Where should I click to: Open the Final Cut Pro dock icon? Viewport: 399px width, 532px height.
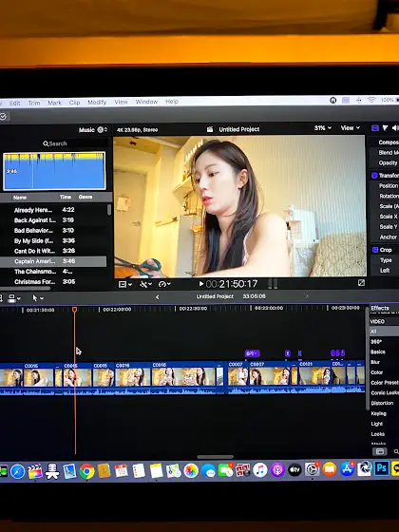coord(35,471)
